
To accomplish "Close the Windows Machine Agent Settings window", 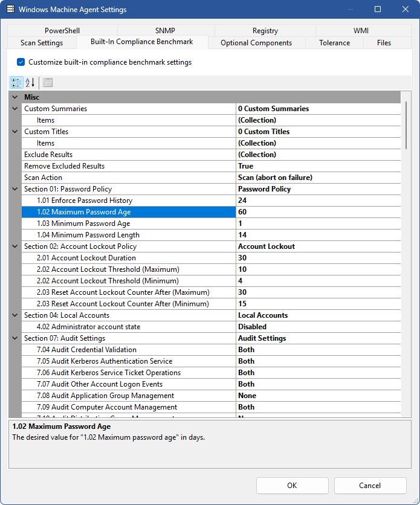I will click(405, 9).
